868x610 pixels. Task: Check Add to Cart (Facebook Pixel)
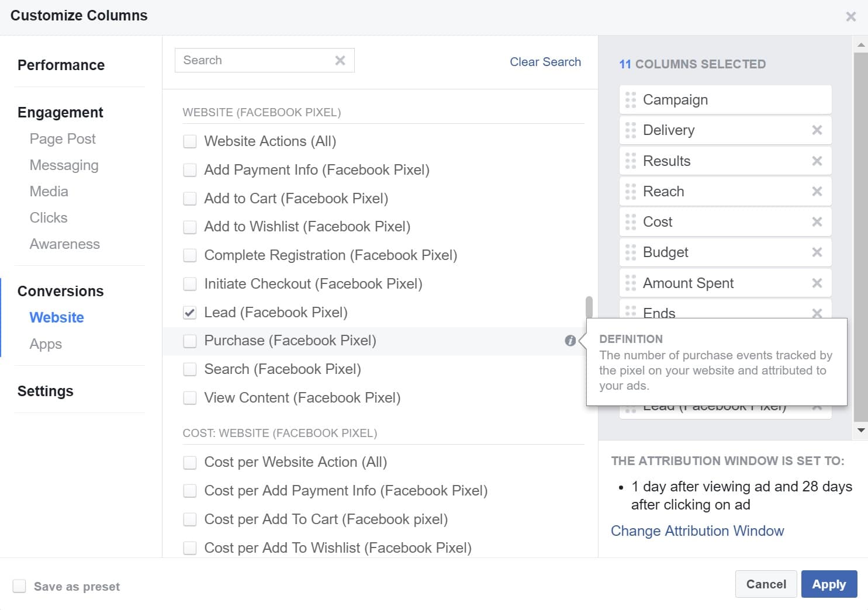click(189, 198)
